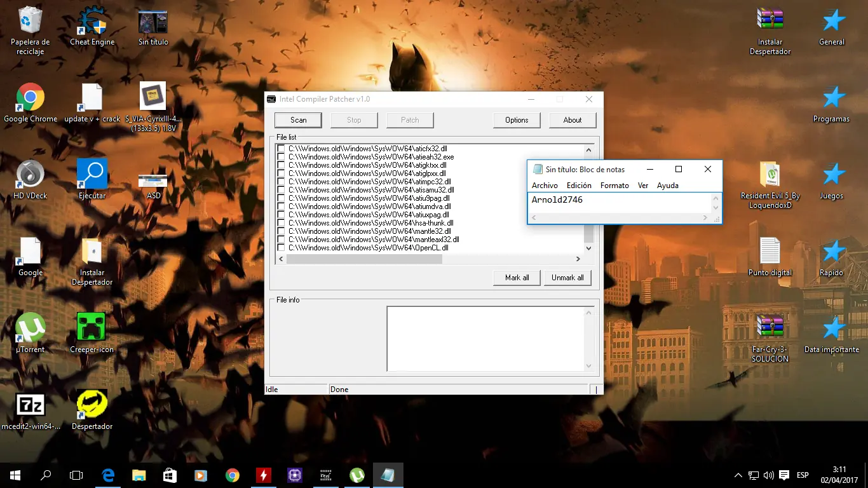Click the µTorrent taskbar icon
Viewport: 868px width, 488px height.
coord(356,475)
